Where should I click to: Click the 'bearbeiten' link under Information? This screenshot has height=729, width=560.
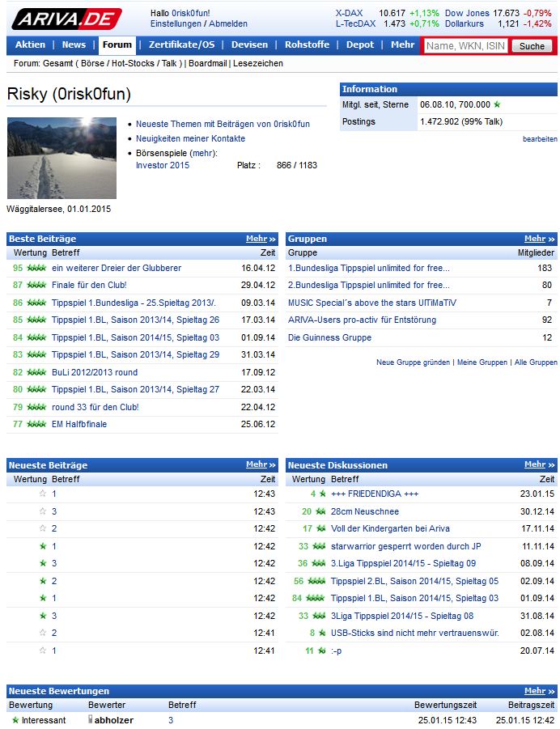tap(540, 139)
